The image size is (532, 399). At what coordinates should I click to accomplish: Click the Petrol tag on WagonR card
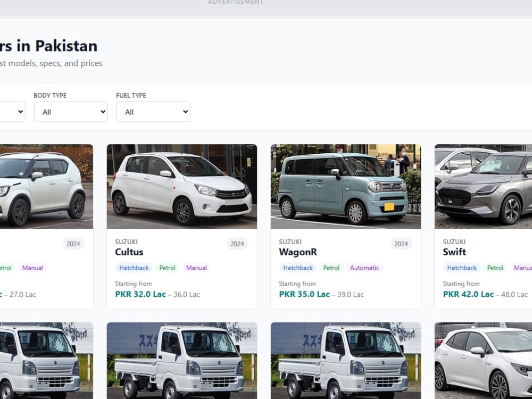[331, 268]
